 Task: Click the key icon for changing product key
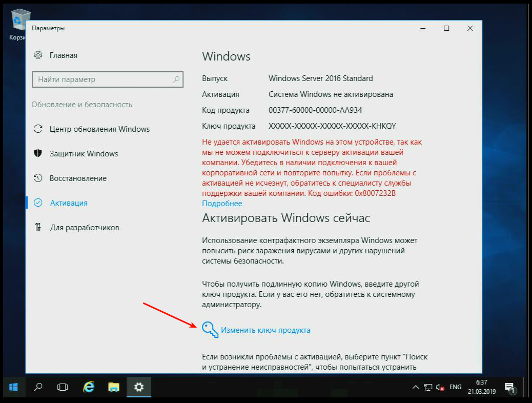[210, 330]
